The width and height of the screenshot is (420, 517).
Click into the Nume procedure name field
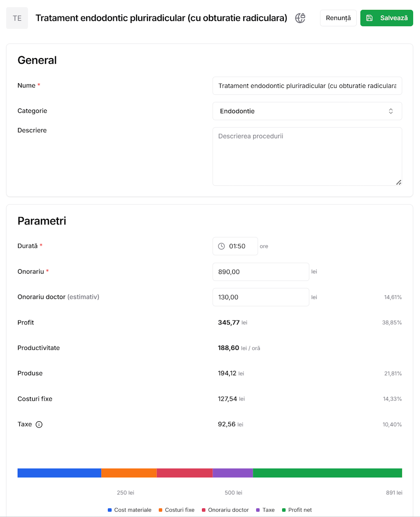point(307,85)
